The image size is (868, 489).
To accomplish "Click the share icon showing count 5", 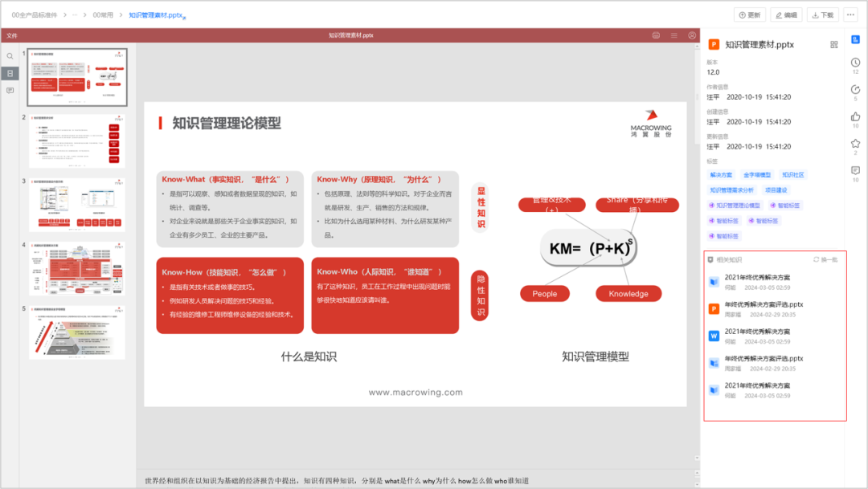I will 854,90.
